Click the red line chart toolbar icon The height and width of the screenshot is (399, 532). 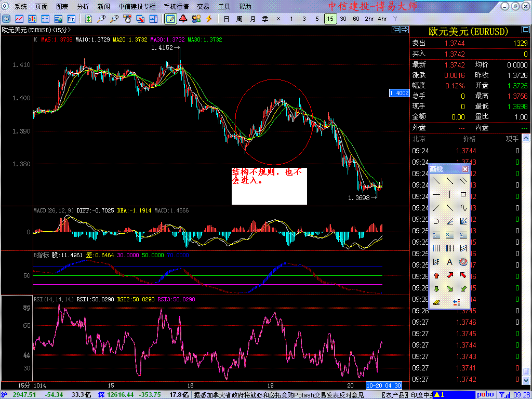point(19,19)
